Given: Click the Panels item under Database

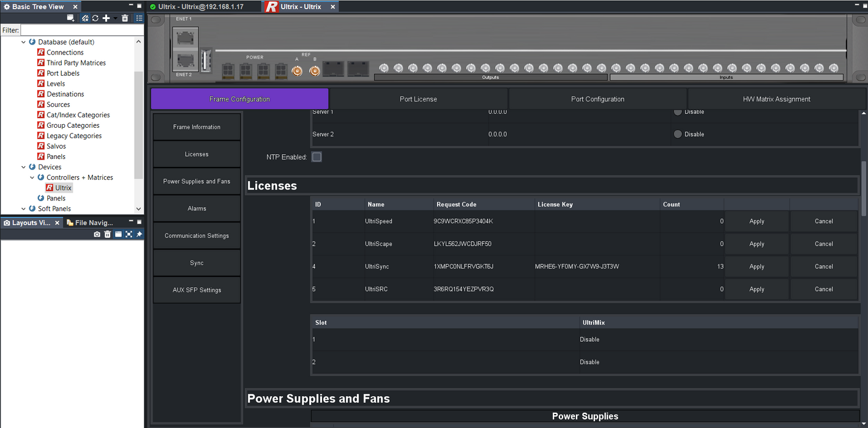Looking at the screenshot, I should pos(56,157).
